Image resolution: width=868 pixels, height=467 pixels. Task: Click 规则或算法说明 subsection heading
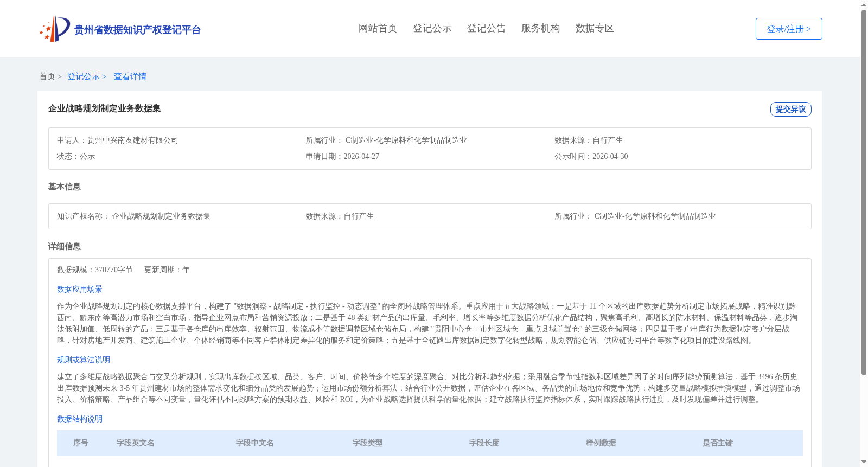click(x=84, y=360)
